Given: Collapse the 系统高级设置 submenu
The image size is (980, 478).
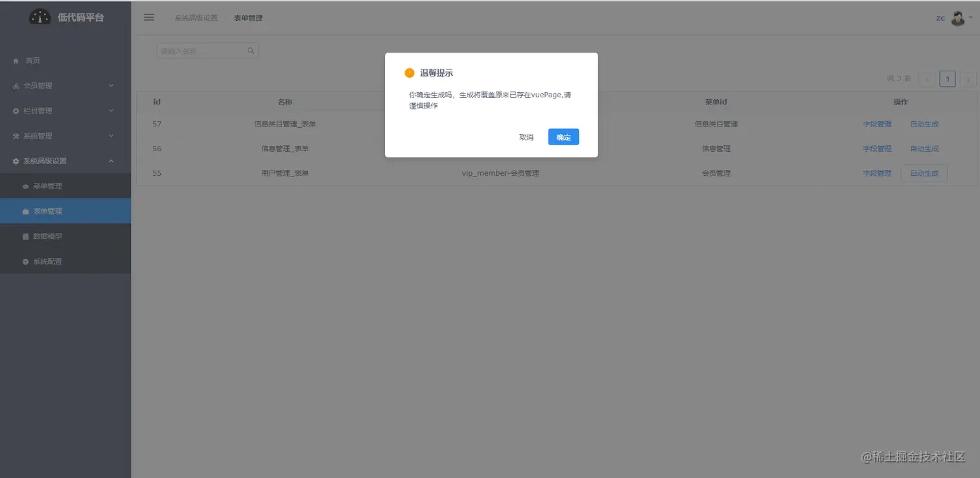Looking at the screenshot, I should (x=111, y=160).
